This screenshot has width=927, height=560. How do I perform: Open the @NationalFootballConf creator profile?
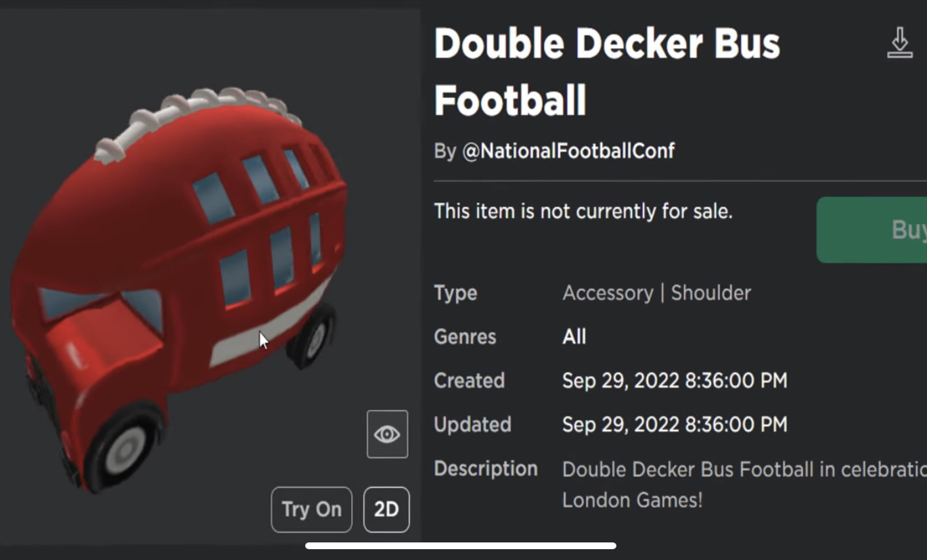click(568, 151)
